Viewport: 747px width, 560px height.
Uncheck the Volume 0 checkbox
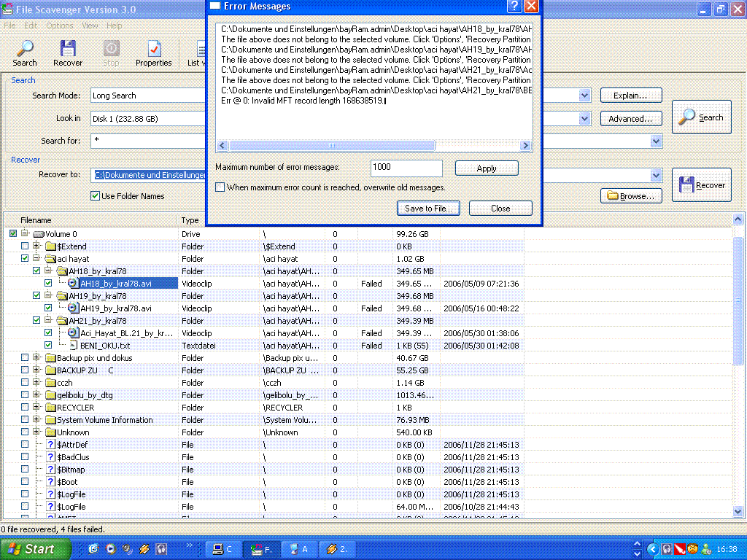pyautogui.click(x=13, y=233)
